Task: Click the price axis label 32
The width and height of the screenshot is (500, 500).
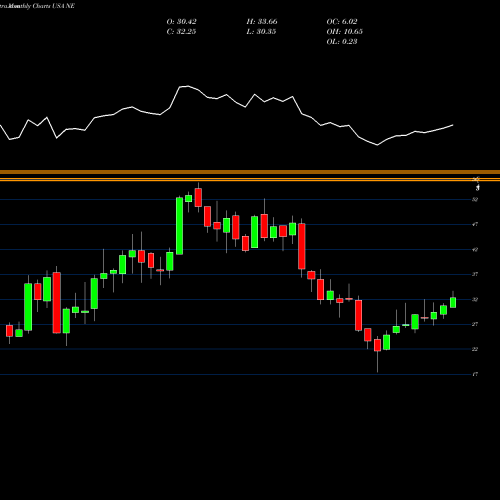Action: [475, 299]
